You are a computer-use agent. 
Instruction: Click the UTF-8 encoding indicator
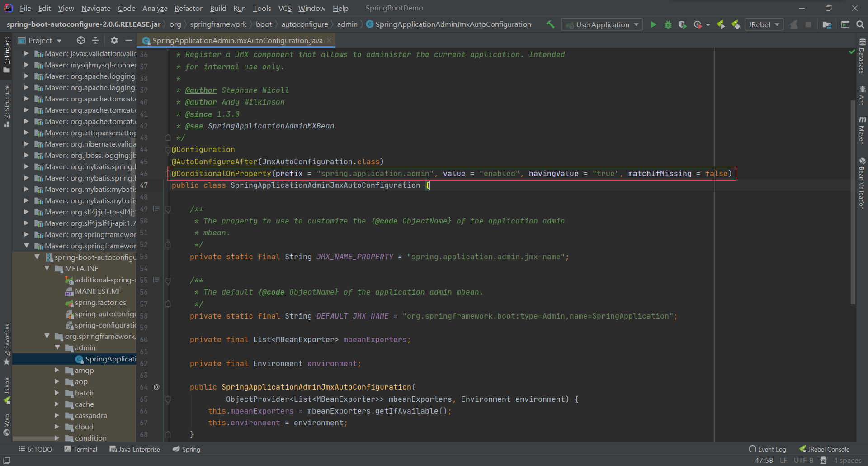pyautogui.click(x=803, y=461)
